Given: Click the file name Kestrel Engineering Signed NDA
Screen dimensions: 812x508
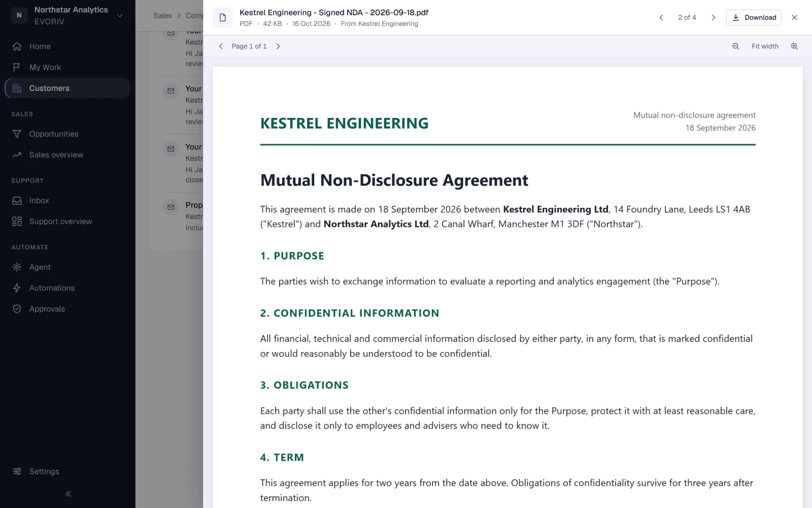Looking at the screenshot, I should [x=334, y=12].
